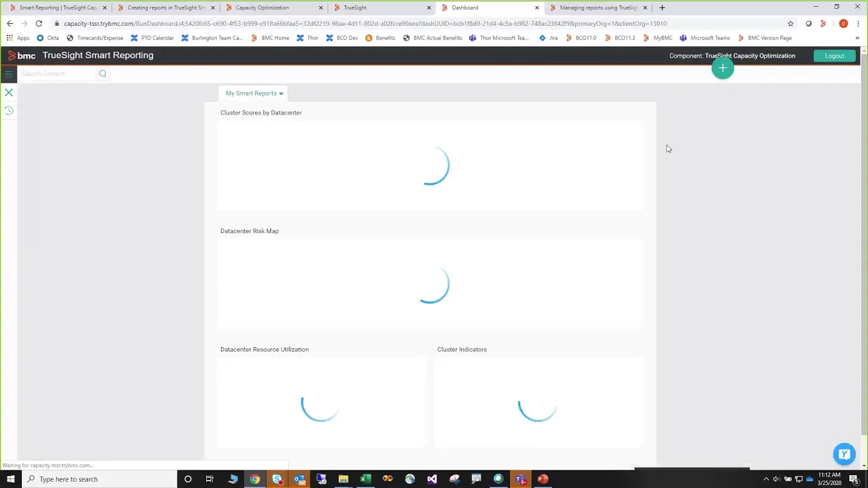This screenshot has height=488, width=868.
Task: Click the Cluster Scores by Datacenter title
Action: [x=261, y=113]
